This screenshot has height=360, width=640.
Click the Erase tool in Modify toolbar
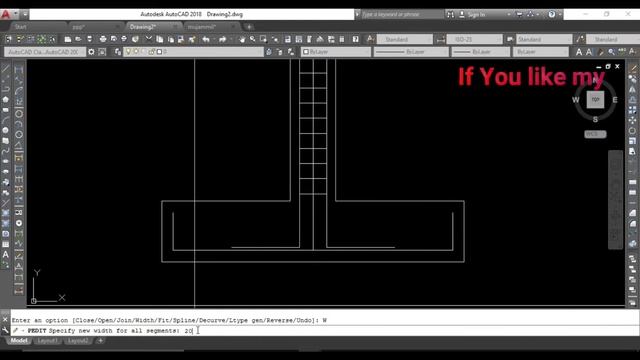tap(633, 69)
